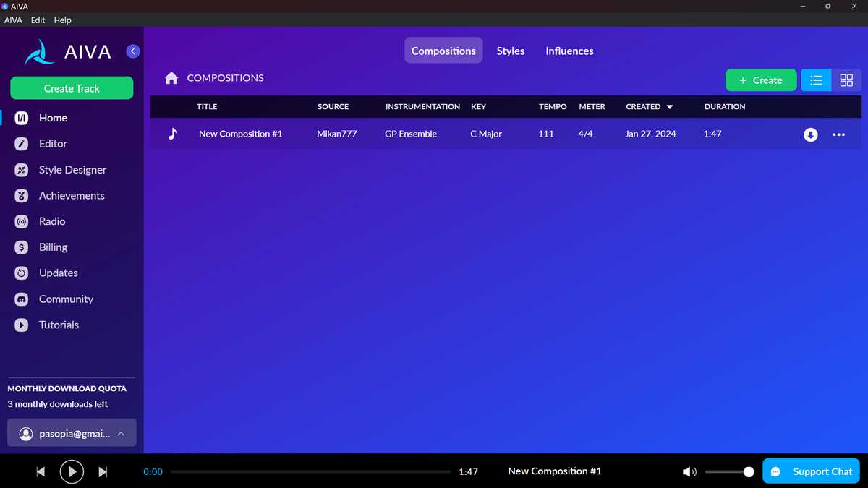Open the AIVA menu in menu bar
The height and width of the screenshot is (488, 868).
(x=13, y=20)
